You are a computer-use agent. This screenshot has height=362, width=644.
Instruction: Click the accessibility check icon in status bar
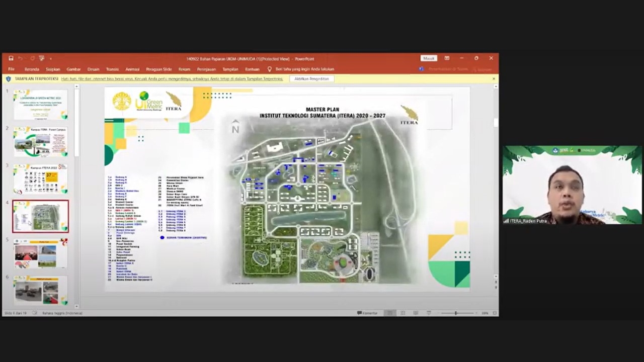point(35,313)
